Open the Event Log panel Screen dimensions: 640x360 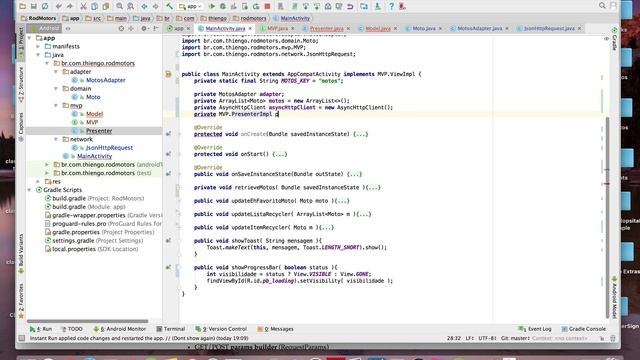(x=535, y=329)
